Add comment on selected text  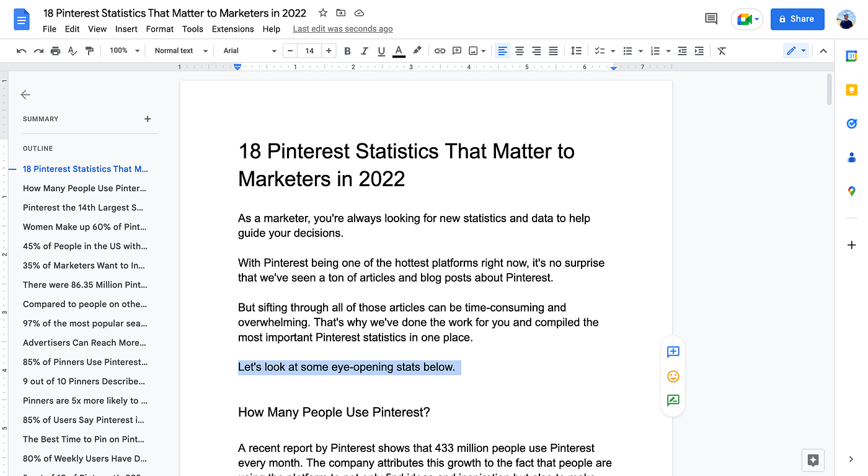(673, 352)
